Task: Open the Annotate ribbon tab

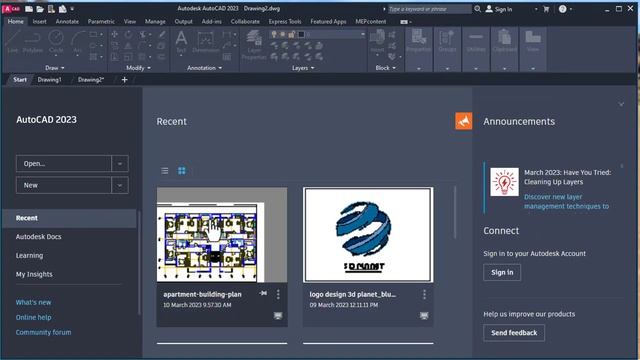Action: pyautogui.click(x=67, y=21)
